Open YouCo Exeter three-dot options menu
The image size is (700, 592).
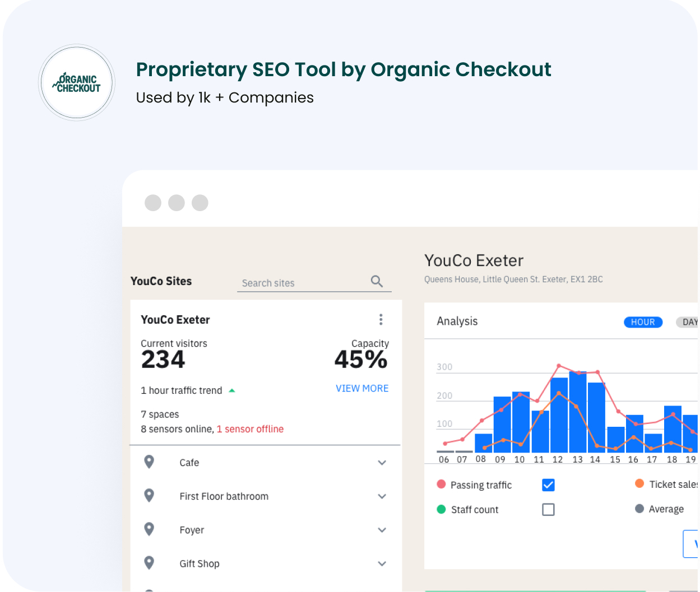coord(381,319)
